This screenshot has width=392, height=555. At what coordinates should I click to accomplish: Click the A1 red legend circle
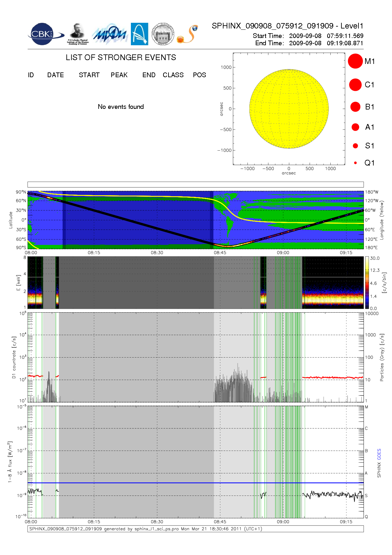click(355, 127)
